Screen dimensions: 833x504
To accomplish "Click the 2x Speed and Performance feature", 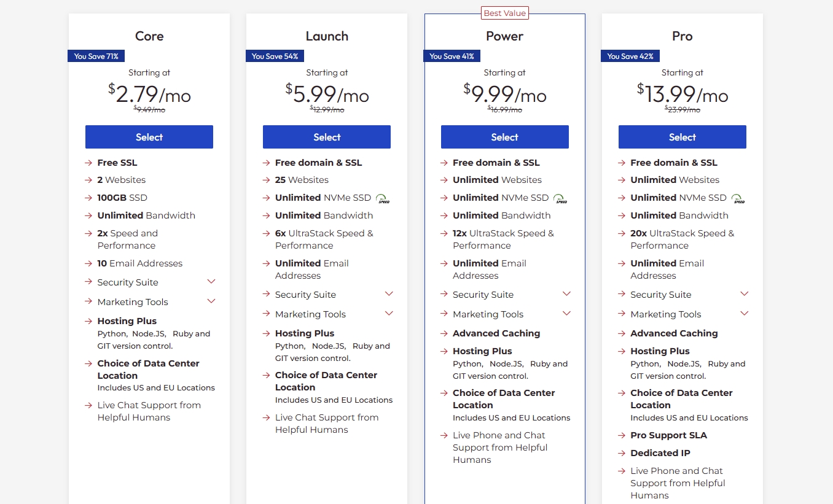I will click(128, 239).
